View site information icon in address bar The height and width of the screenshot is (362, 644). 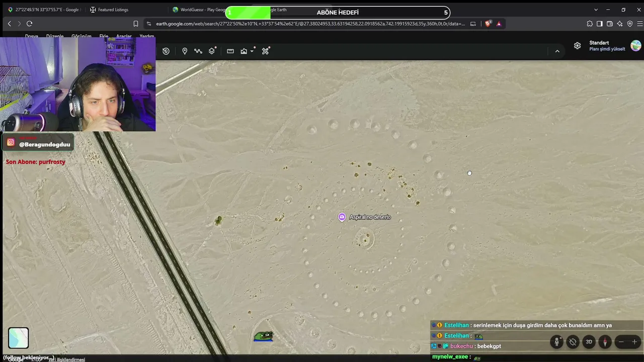click(x=148, y=24)
